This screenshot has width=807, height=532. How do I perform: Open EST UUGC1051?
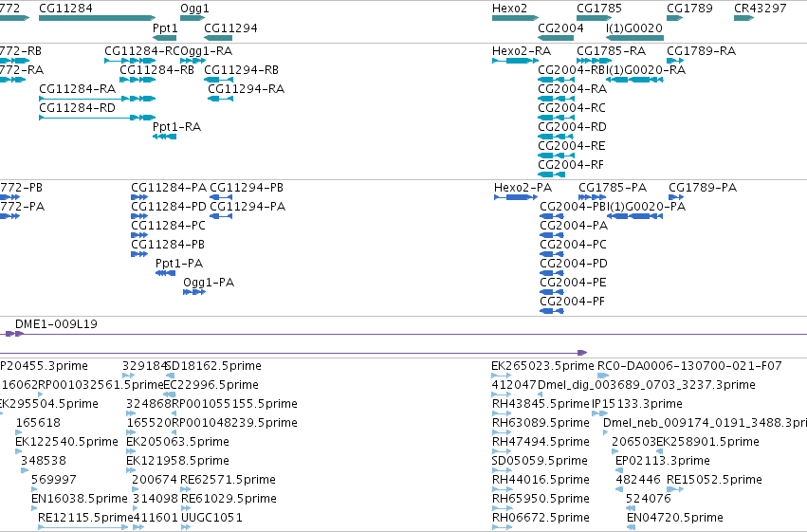[x=211, y=518]
